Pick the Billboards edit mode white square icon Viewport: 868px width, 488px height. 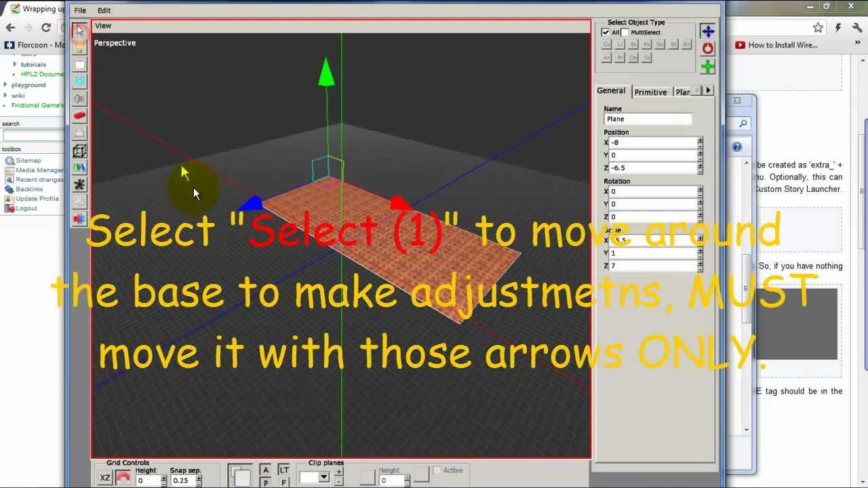pos(79,65)
